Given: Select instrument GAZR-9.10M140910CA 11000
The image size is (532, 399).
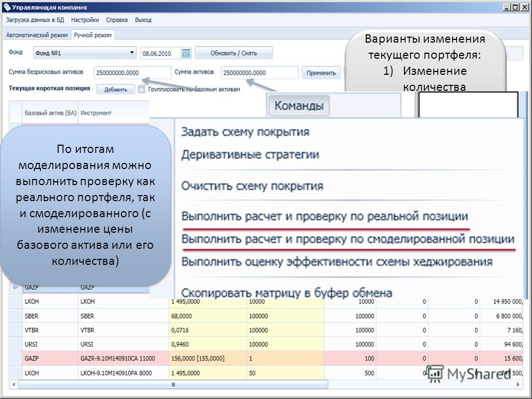Looking at the screenshot, I should 124,359.
